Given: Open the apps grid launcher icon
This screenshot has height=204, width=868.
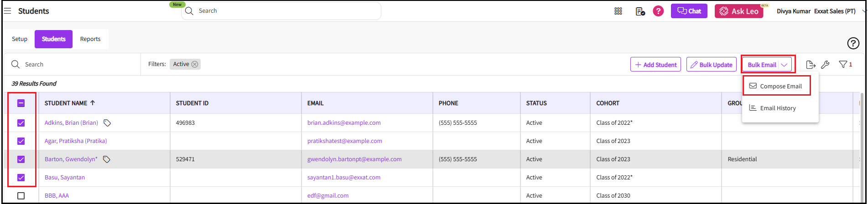Looking at the screenshot, I should point(618,11).
